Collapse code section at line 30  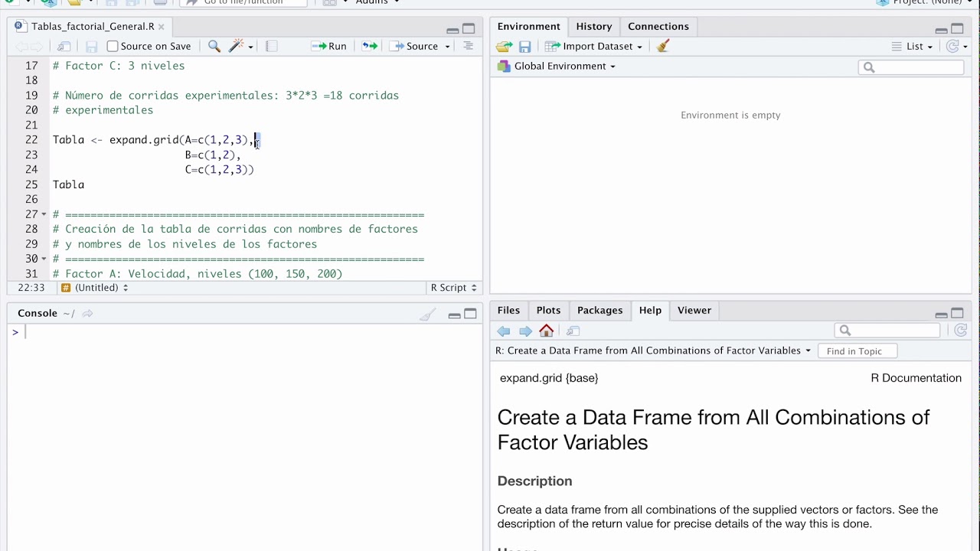pyautogui.click(x=44, y=259)
